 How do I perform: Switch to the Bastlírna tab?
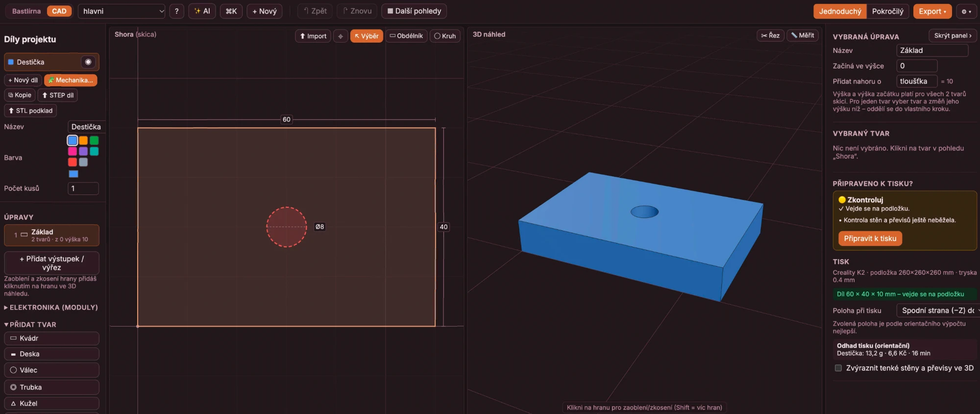(26, 11)
